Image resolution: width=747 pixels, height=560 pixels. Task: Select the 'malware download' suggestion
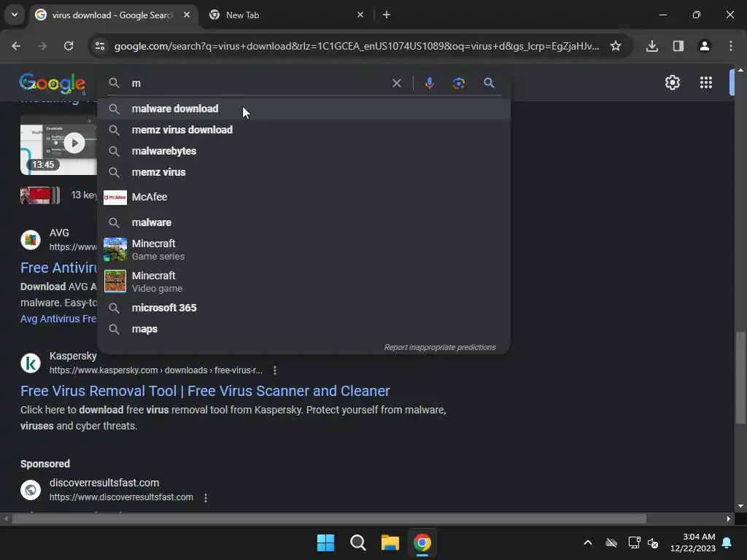[304, 109]
